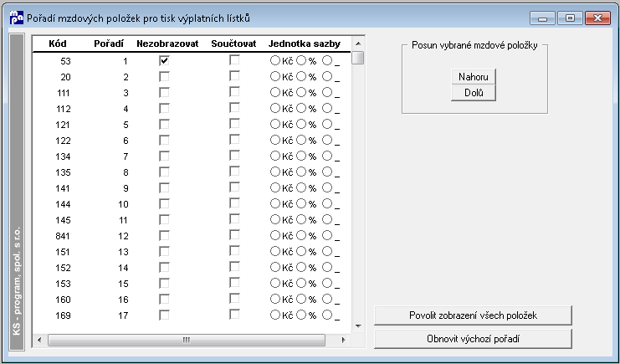This screenshot has height=364, width=620.
Task: Select code 151 cell
Action: pyautogui.click(x=63, y=252)
